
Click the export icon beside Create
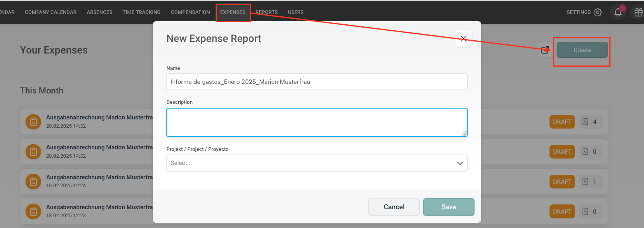[545, 50]
